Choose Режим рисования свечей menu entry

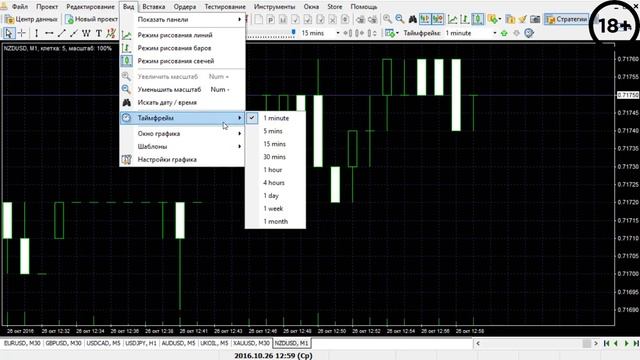click(x=182, y=61)
